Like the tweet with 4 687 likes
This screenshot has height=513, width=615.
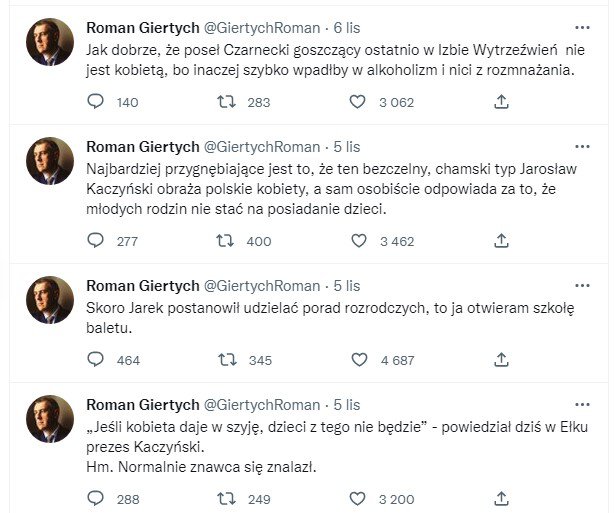tap(359, 360)
